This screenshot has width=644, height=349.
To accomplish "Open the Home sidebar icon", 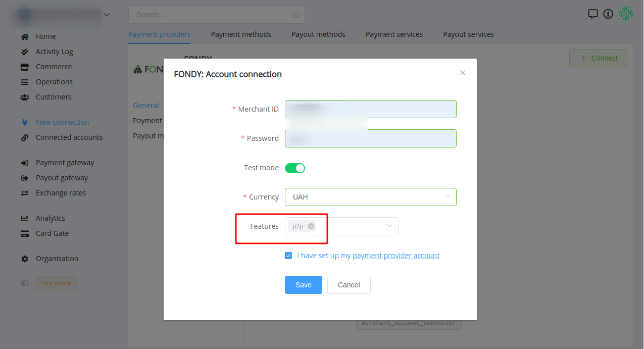I will [24, 36].
